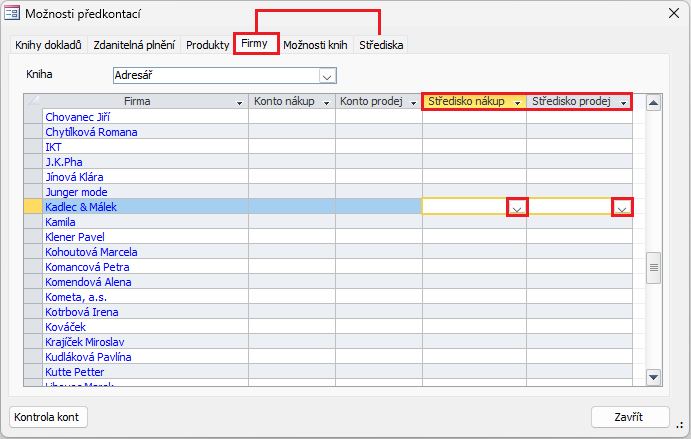Image resolution: width=691 pixels, height=439 pixels.
Task: Open the Konto prodej column filter arrow
Action: [412, 103]
